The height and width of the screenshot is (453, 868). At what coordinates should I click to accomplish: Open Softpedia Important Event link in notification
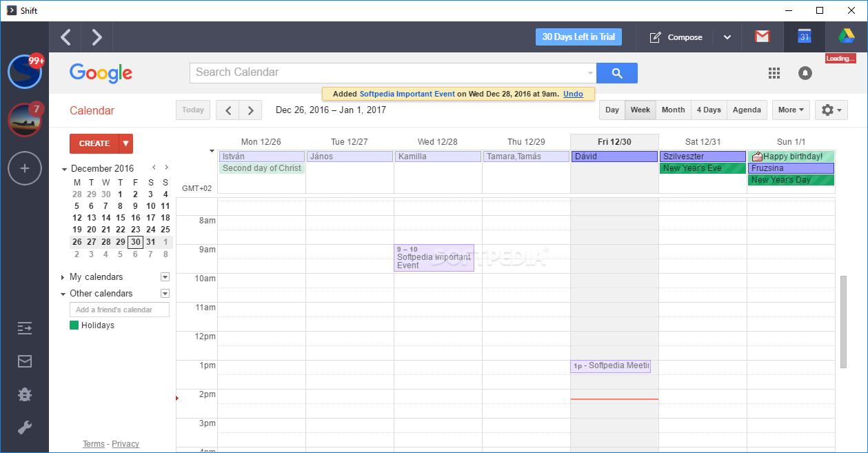click(x=407, y=94)
